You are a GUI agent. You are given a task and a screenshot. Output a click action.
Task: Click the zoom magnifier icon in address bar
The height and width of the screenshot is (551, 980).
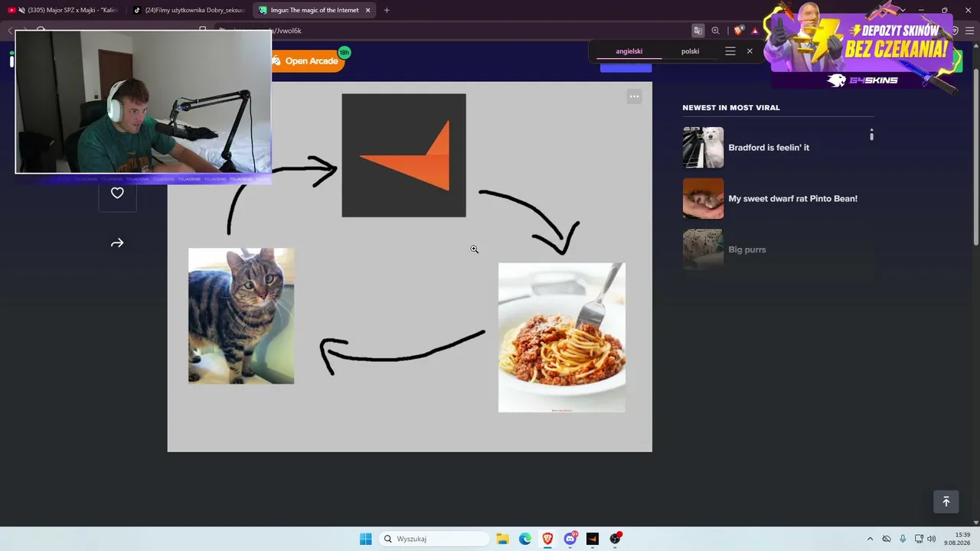(715, 31)
